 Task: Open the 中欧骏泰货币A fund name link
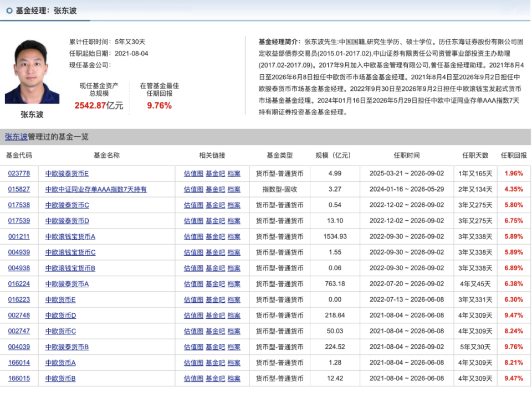(67, 284)
